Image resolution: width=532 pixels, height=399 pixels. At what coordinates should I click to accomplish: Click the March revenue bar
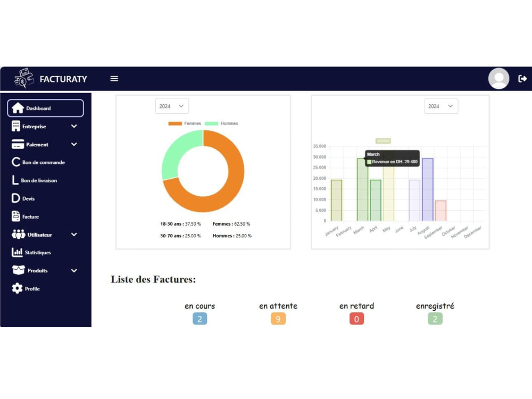pyautogui.click(x=362, y=190)
